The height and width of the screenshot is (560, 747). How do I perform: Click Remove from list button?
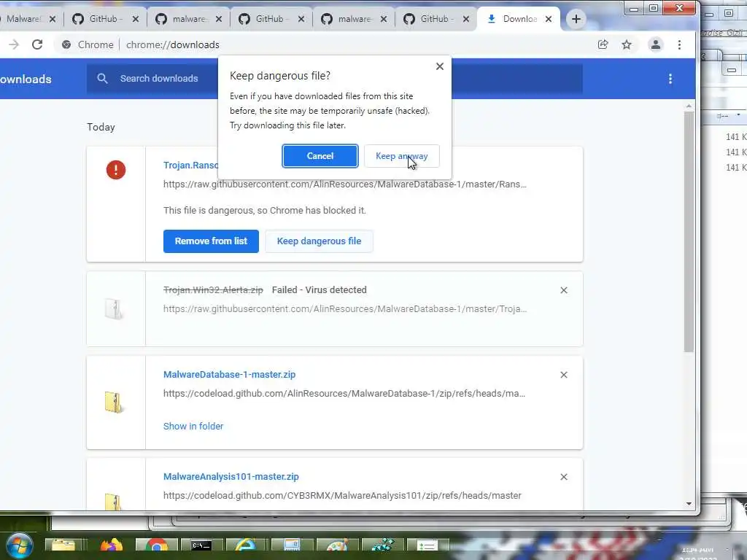point(211,241)
